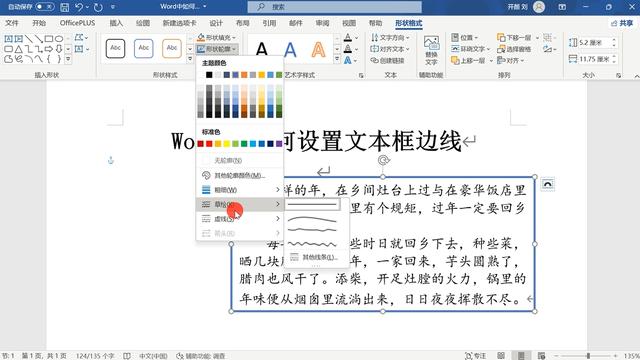Select the rectangle shape tool

pos(49,39)
